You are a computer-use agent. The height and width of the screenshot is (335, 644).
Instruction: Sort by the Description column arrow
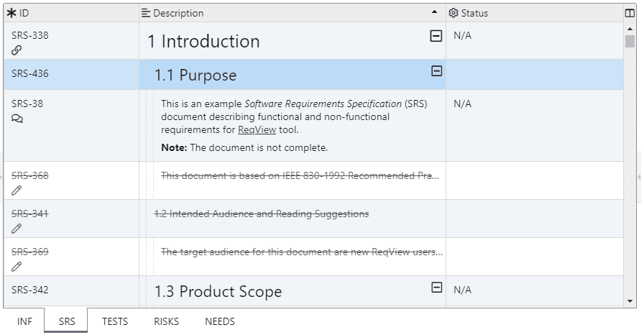point(434,13)
